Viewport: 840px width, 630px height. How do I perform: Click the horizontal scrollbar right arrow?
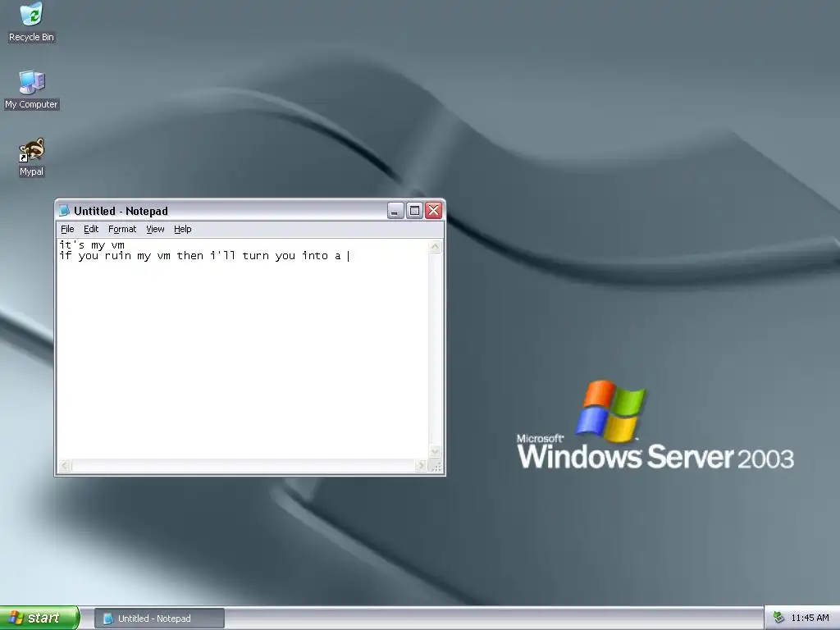[x=421, y=466]
